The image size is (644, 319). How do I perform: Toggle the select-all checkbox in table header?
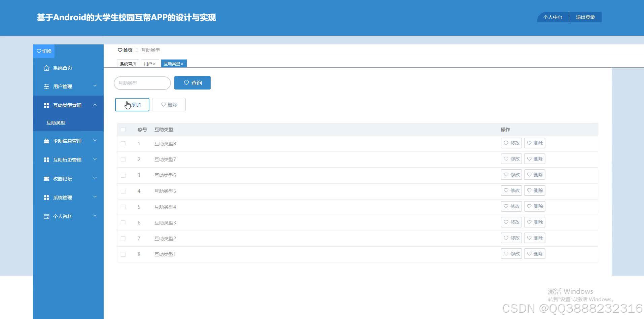pos(123,129)
